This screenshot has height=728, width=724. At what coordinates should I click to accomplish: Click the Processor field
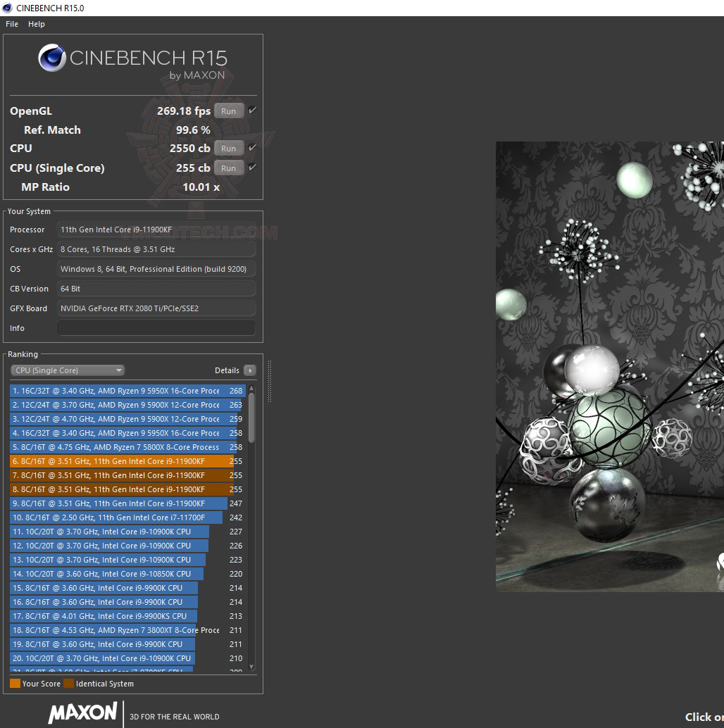coord(156,230)
